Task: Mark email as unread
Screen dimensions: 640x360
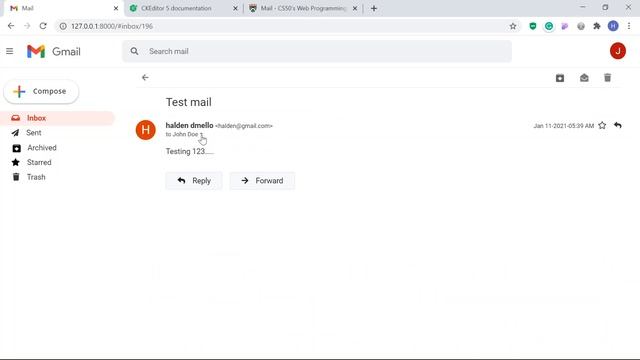Action: click(x=584, y=78)
